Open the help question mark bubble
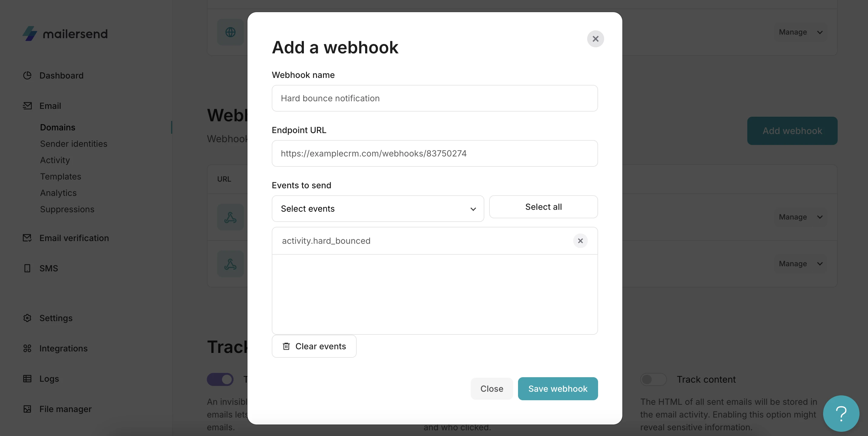Image resolution: width=868 pixels, height=436 pixels. [841, 414]
